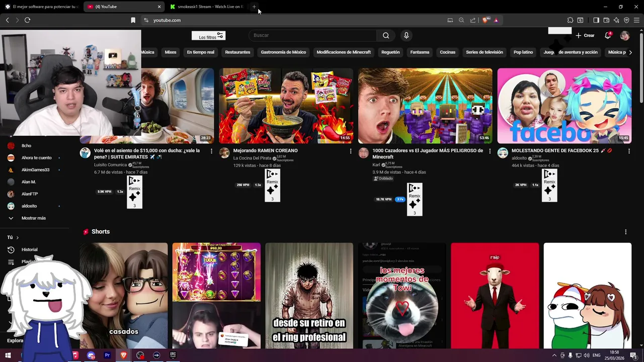Viewport: 644px width, 362px height.
Task: Open the 8cho subscription in sidebar
Action: (26, 146)
